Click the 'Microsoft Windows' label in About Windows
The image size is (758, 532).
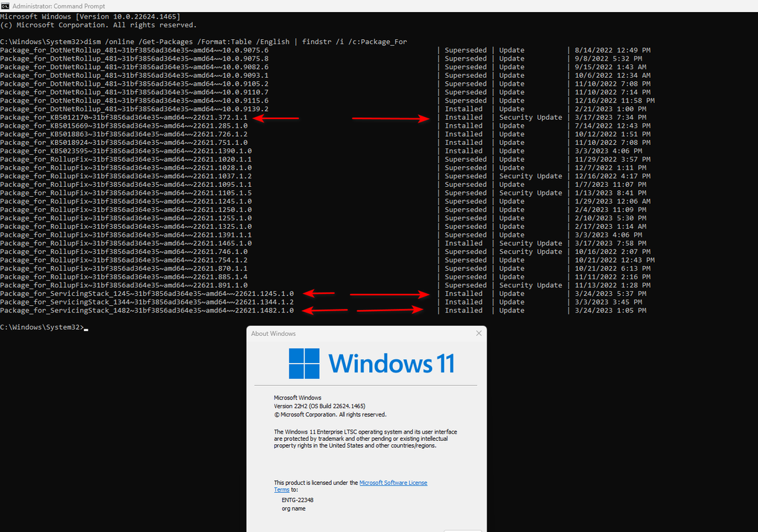[297, 398]
